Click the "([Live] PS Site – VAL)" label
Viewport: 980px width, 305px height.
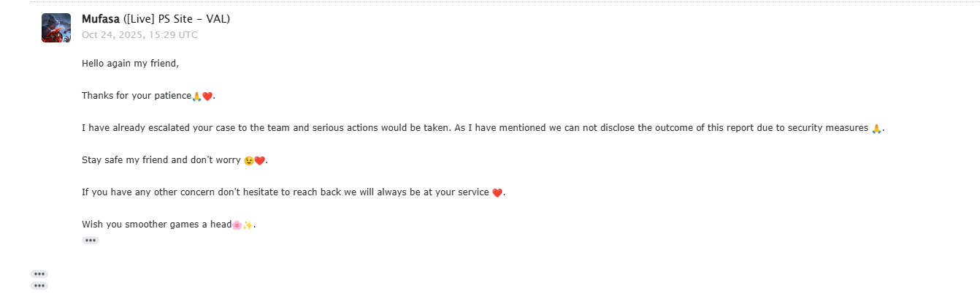(177, 19)
